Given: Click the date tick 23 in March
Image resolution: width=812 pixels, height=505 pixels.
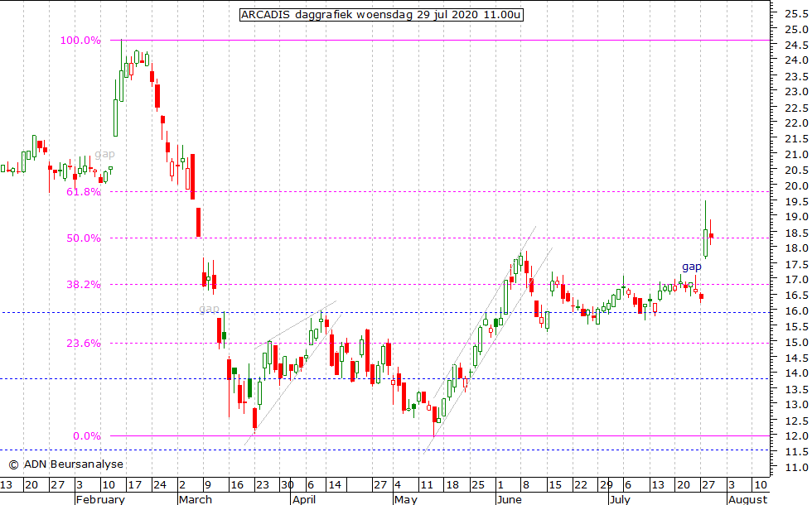Looking at the screenshot, I should [263, 485].
